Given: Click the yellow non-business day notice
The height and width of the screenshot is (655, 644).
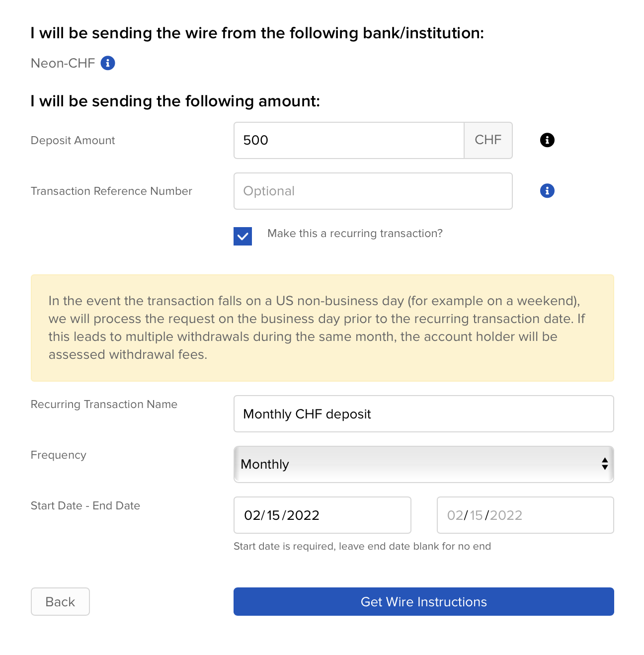Looking at the screenshot, I should 322,328.
